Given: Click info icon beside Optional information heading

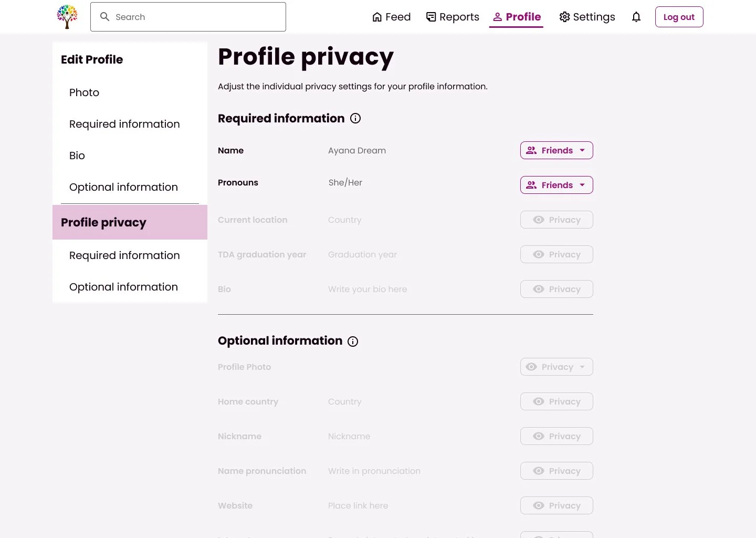Looking at the screenshot, I should [353, 341].
